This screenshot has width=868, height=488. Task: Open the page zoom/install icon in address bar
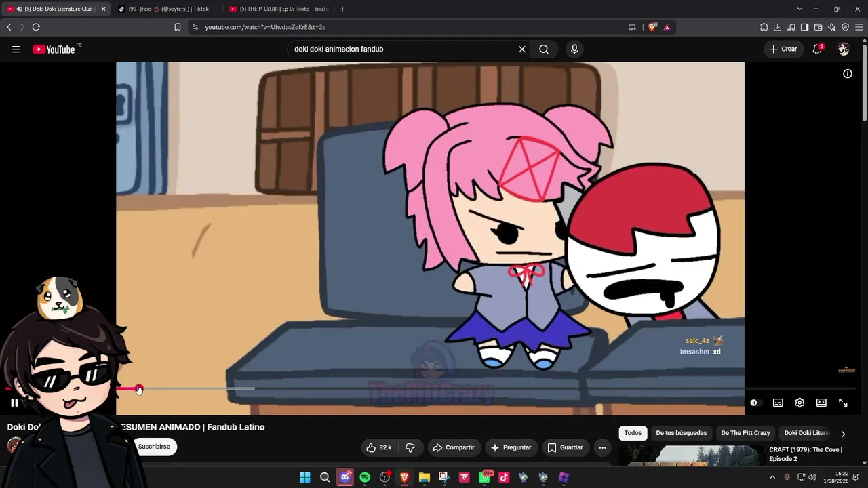tap(632, 27)
